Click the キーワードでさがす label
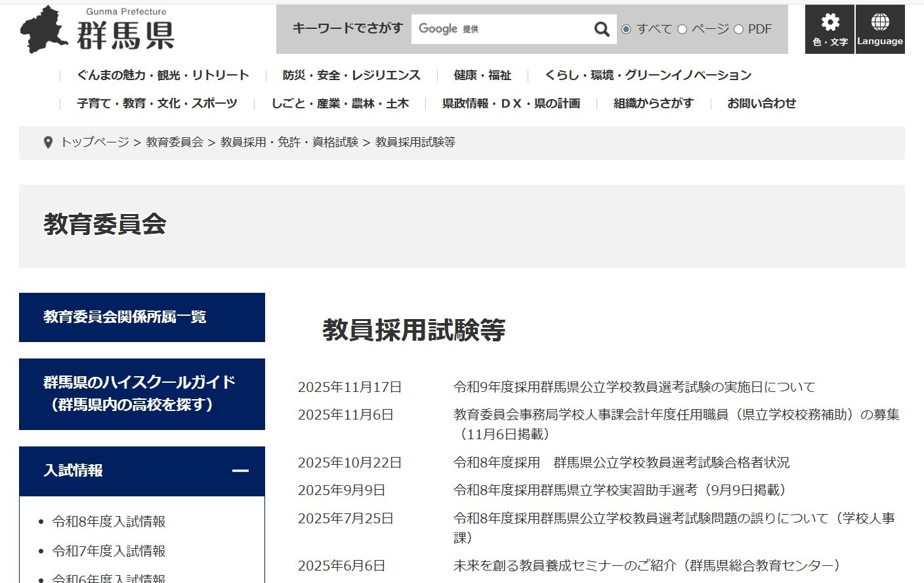Screen dimensions: 924x583 tap(347, 28)
